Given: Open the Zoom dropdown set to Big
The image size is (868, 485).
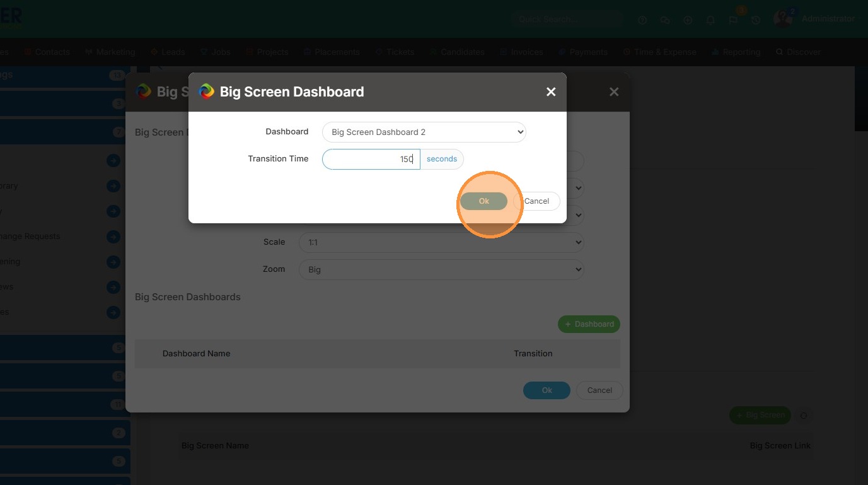Looking at the screenshot, I should (441, 269).
